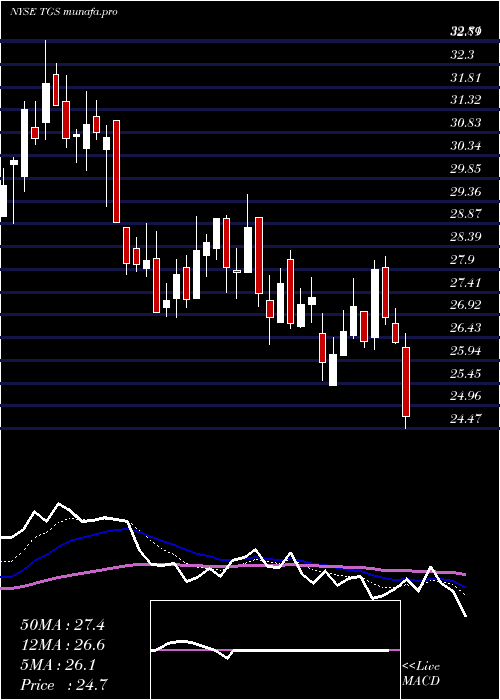
Task: Click the '50MA : 27.4' readout
Action: pos(62,625)
